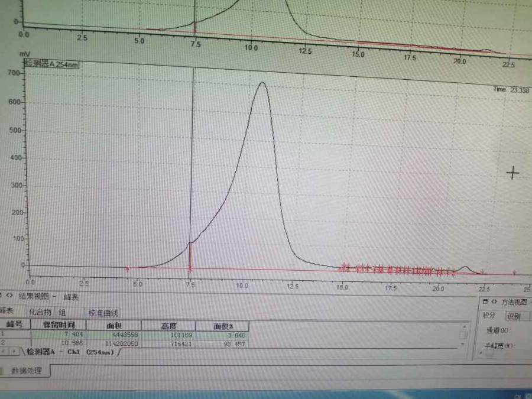Click the 方法视图 panel window icon
The width and height of the screenshot is (532, 399).
[x=485, y=301]
